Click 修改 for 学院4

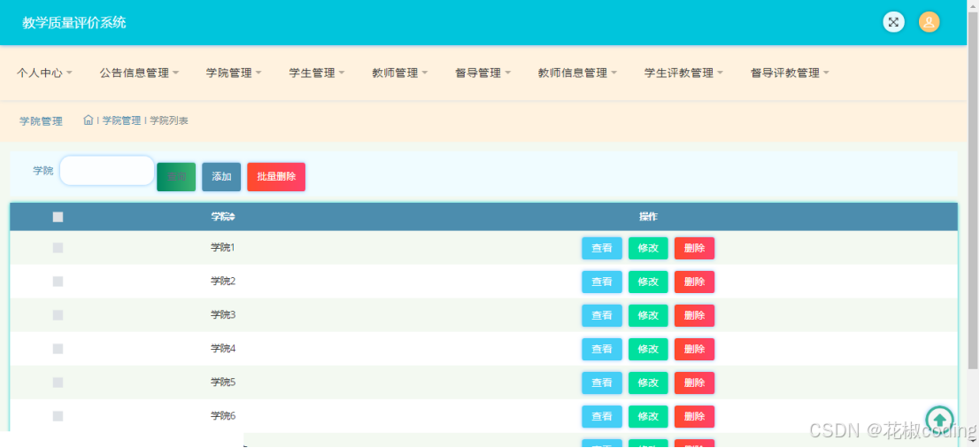coord(648,349)
